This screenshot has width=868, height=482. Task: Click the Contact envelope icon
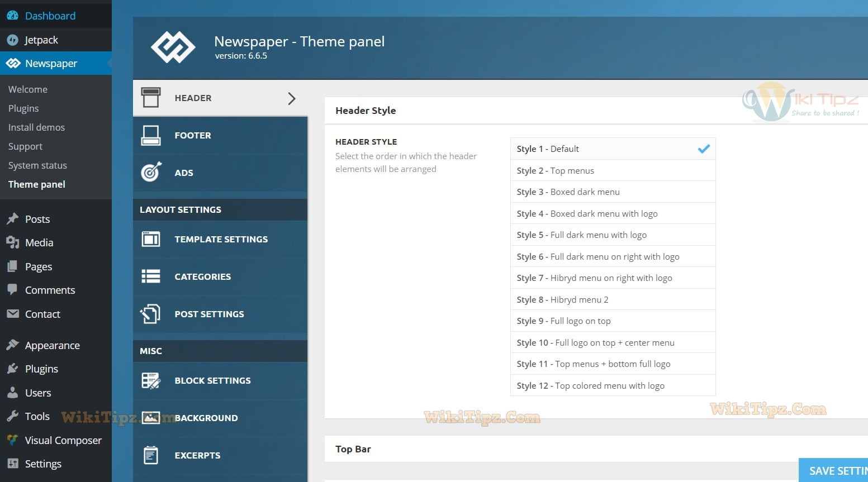pos(12,314)
